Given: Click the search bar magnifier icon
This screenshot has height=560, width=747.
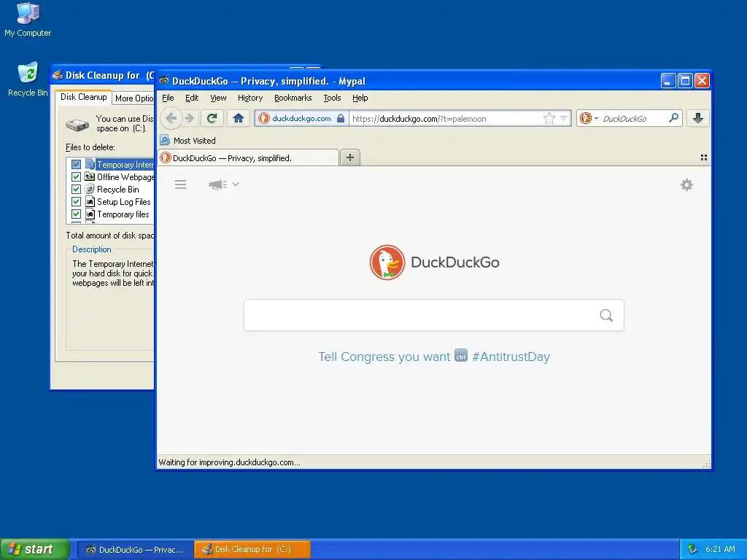Looking at the screenshot, I should pyautogui.click(x=673, y=118).
